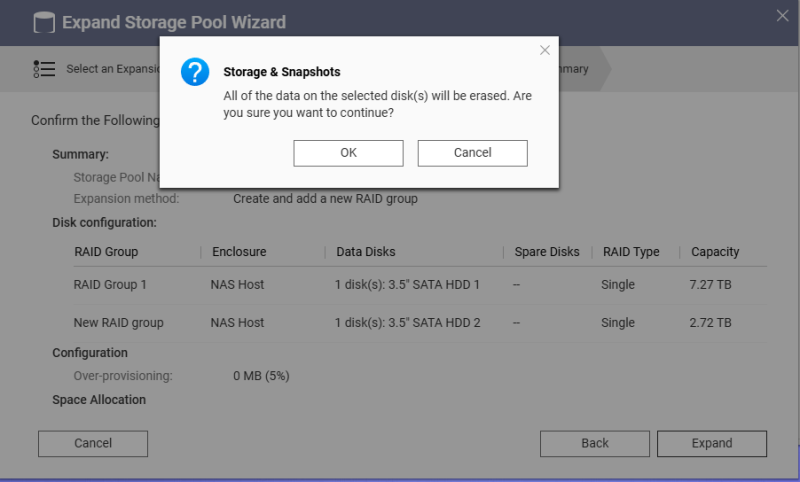This screenshot has width=800, height=482.
Task: Click the Expand button
Action: pyautogui.click(x=712, y=443)
